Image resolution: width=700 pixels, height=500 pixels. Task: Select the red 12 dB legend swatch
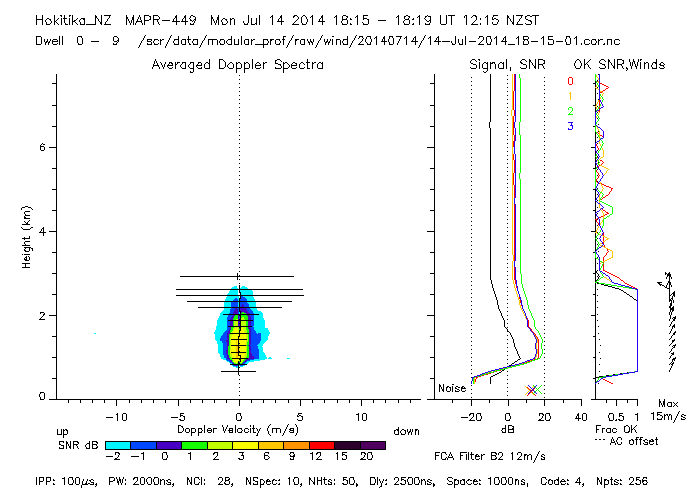tap(322, 446)
